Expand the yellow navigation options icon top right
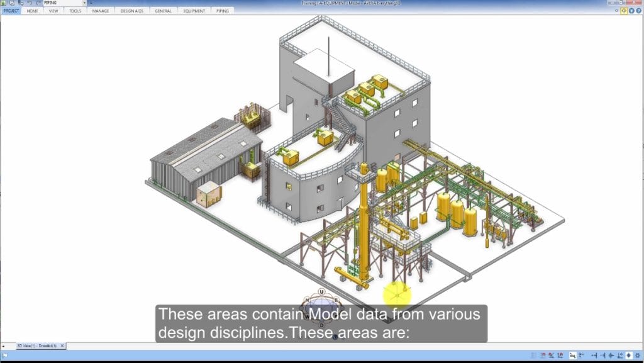This screenshot has width=644, height=363. pyautogui.click(x=625, y=11)
